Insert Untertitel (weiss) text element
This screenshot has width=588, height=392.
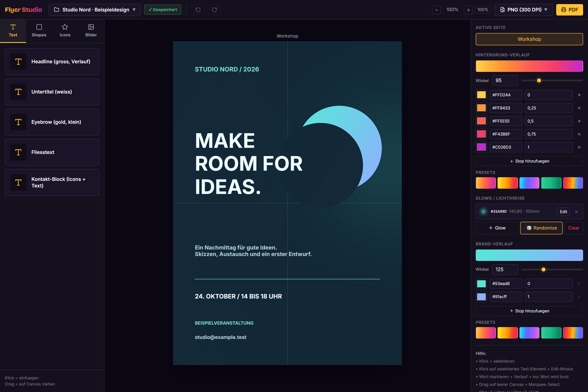[52, 92]
